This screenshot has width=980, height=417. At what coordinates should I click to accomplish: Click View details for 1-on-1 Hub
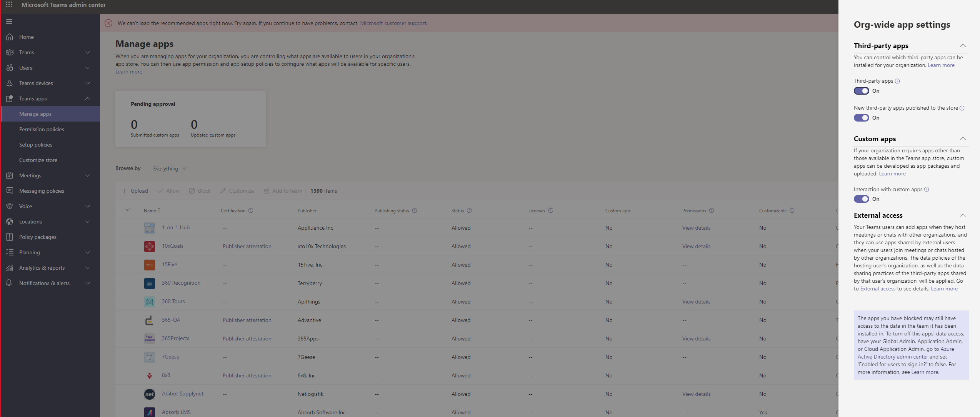tap(696, 228)
